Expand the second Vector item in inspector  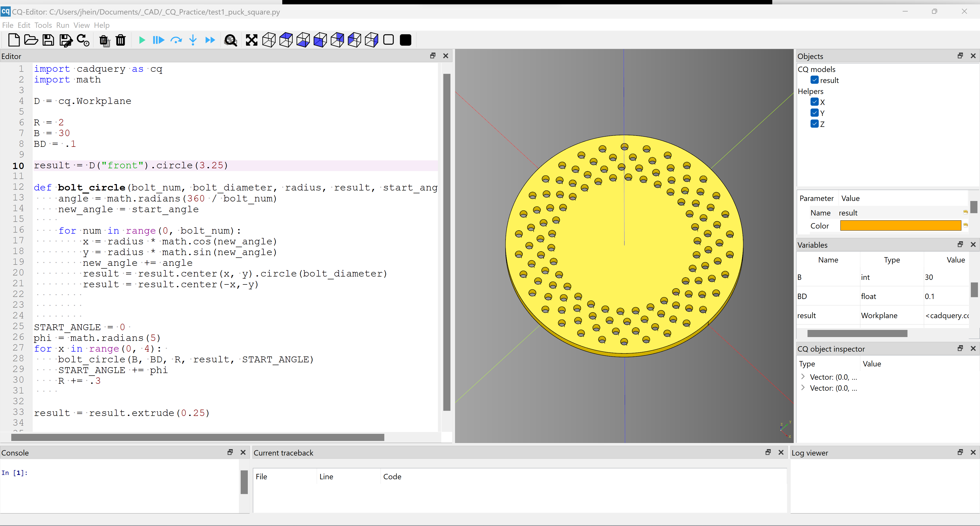coord(803,388)
